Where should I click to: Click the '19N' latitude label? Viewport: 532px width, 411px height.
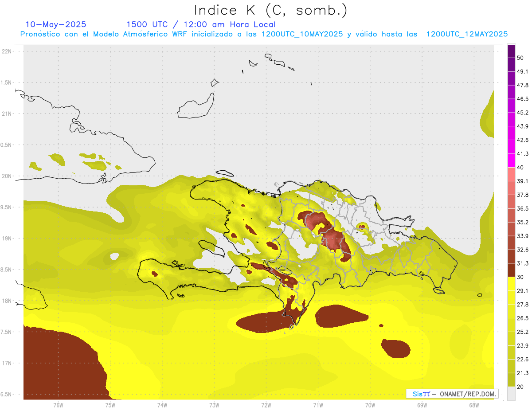coord(8,239)
